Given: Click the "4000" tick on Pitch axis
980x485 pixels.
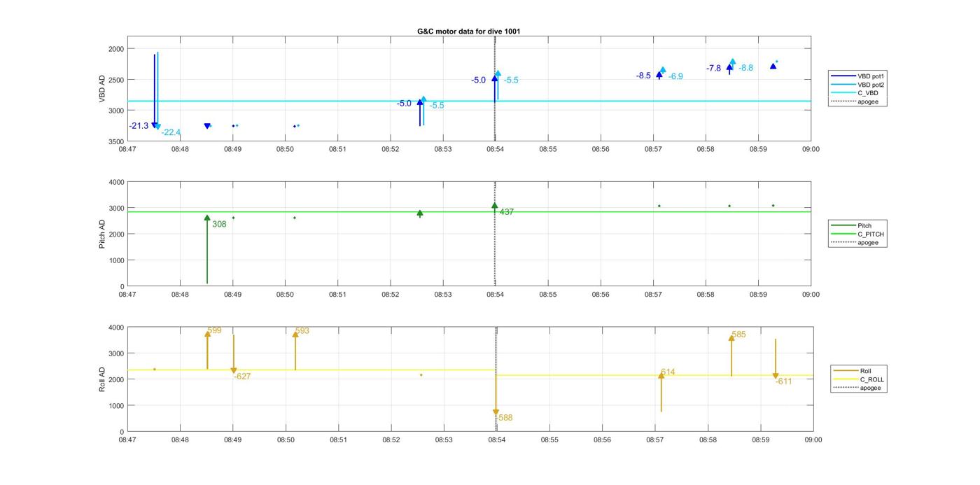Looking at the screenshot, I should point(116,182).
